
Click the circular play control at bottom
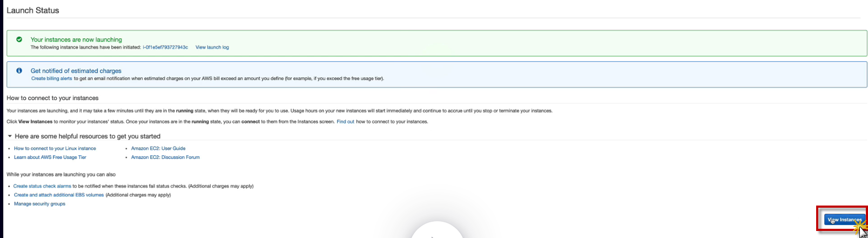(x=436, y=232)
